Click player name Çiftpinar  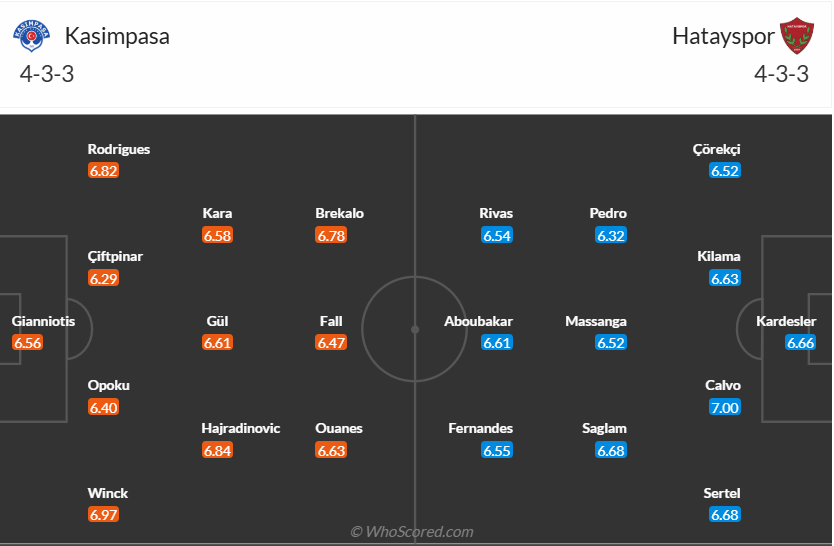[115, 256]
